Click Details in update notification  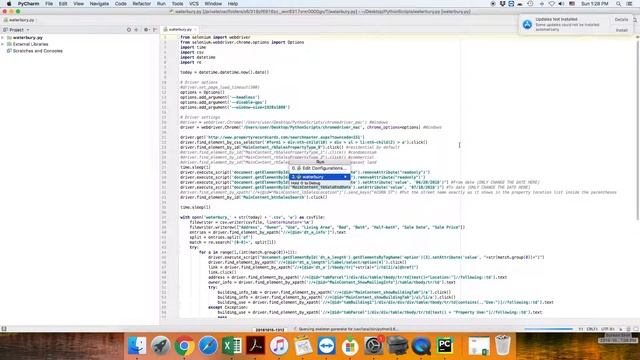pos(621,20)
